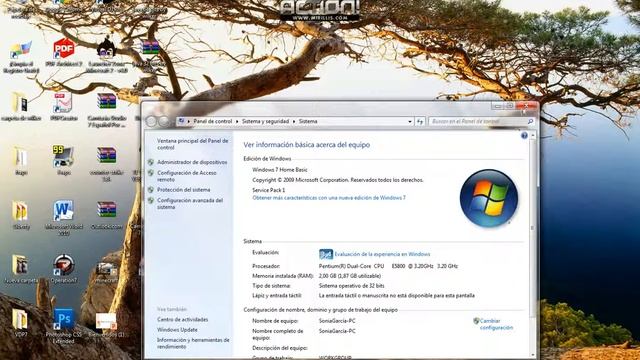640x360 pixels.
Task: Expand breadcrumb arrow before Panel de control
Action: click(189, 122)
